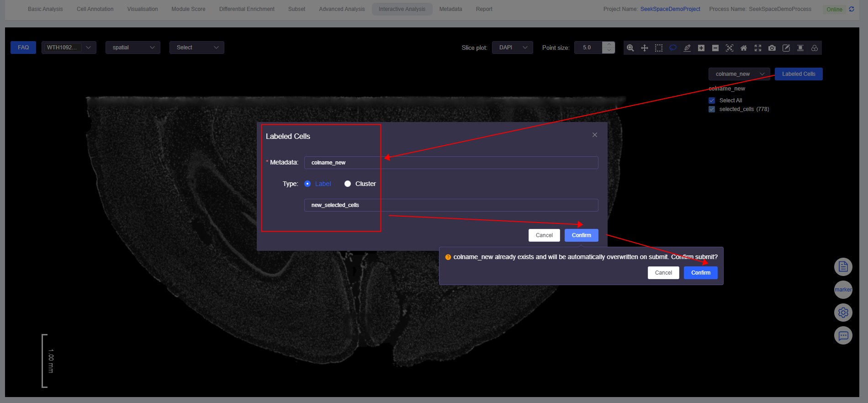
Task: Confirm the overwrite submit popup
Action: tap(700, 273)
